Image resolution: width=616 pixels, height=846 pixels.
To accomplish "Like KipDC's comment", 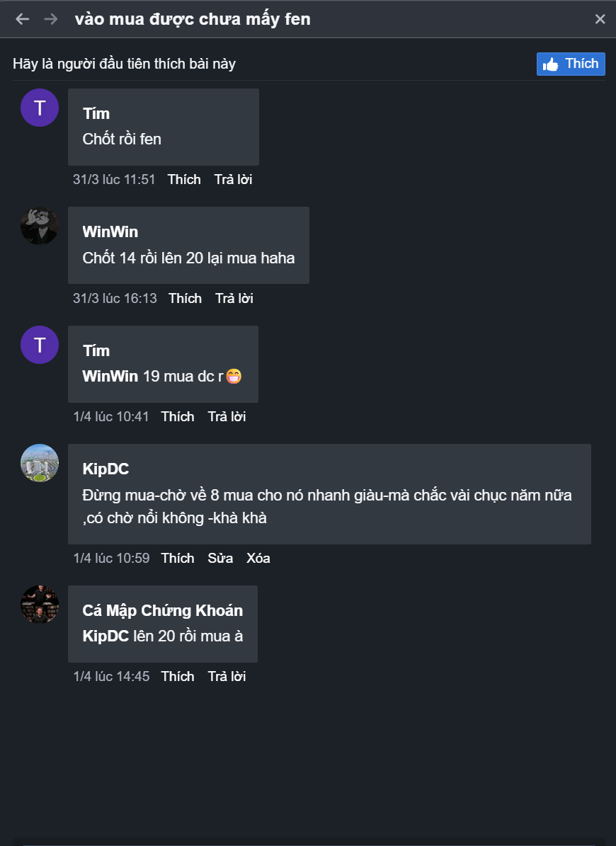I will [x=178, y=559].
